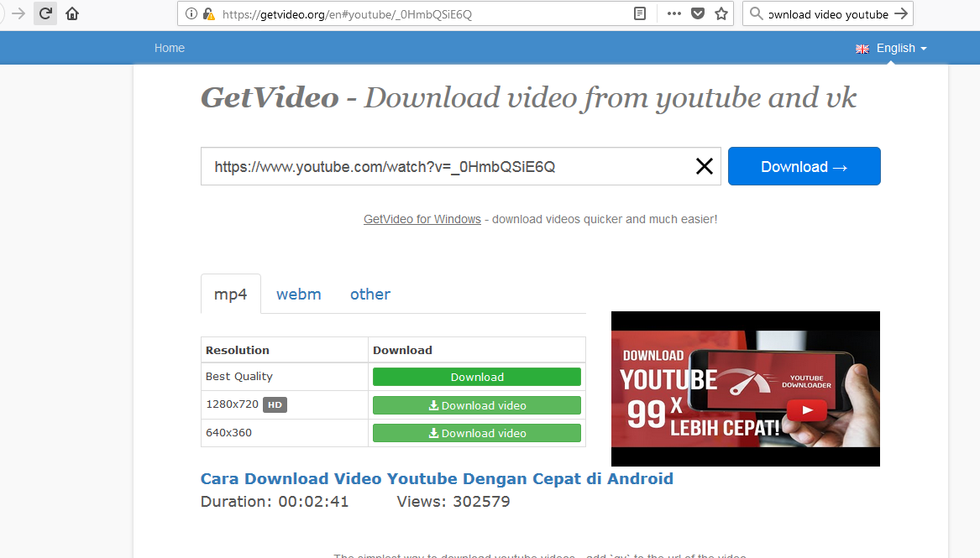Viewport: 980px width, 558px height.
Task: Open page actions three-dots menu
Action: (x=673, y=13)
